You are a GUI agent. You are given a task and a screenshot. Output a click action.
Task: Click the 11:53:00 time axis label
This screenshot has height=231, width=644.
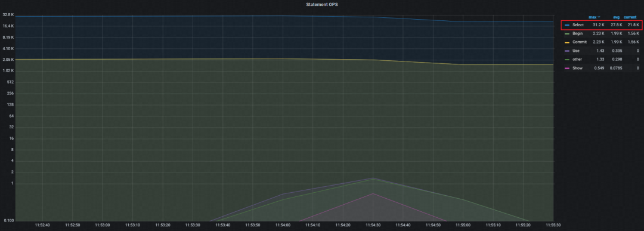(103, 225)
